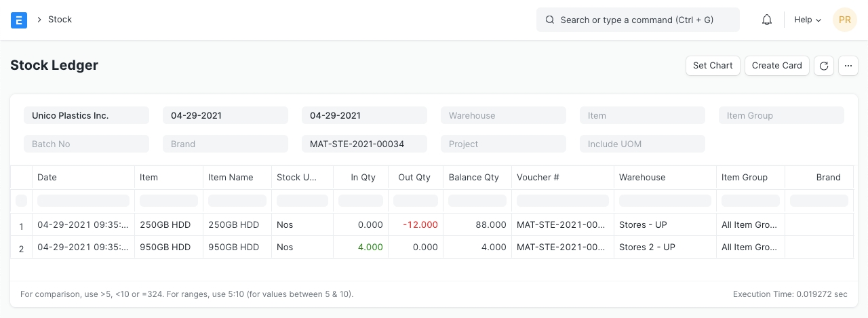This screenshot has width=868, height=318.
Task: Open the Help dropdown menu
Action: [807, 20]
